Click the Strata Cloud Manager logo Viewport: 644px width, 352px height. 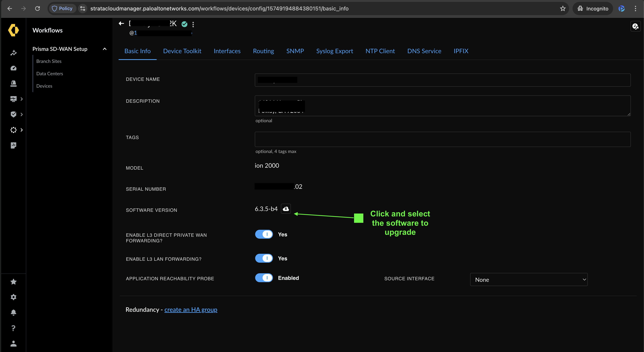tap(14, 30)
